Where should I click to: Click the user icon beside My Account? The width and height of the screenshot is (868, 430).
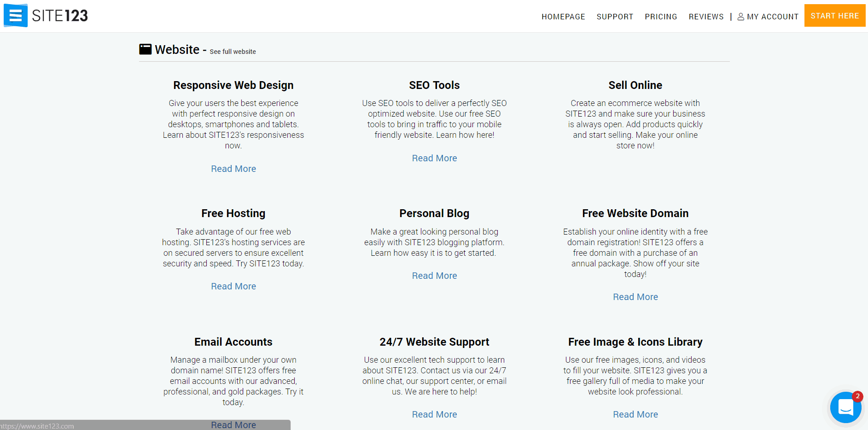click(740, 17)
